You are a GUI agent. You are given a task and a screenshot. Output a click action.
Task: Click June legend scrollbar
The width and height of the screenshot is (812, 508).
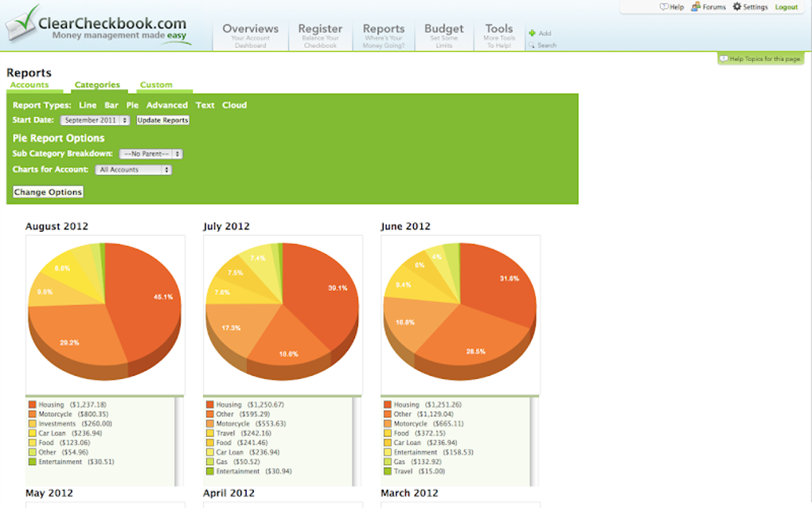pos(534,441)
